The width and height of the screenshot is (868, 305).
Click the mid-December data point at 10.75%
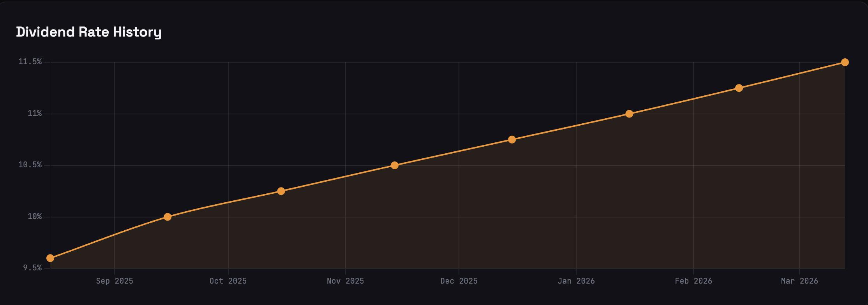tap(512, 140)
